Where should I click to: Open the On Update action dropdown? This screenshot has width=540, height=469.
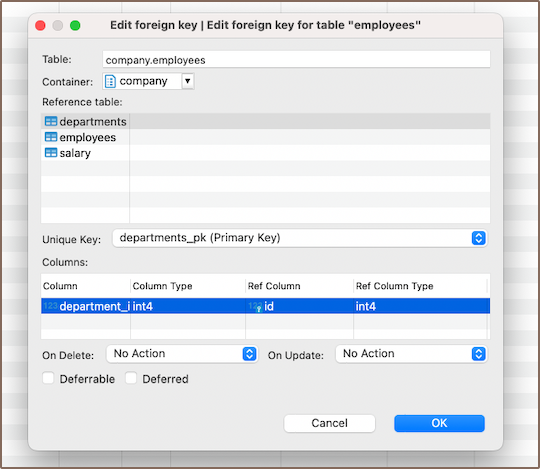411,354
